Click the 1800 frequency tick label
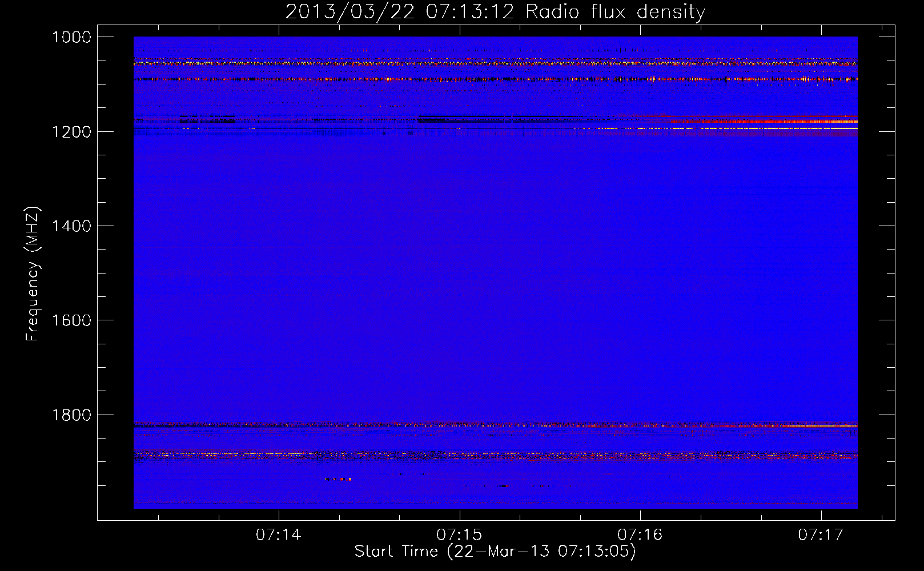The width and height of the screenshot is (924, 571). 71,415
